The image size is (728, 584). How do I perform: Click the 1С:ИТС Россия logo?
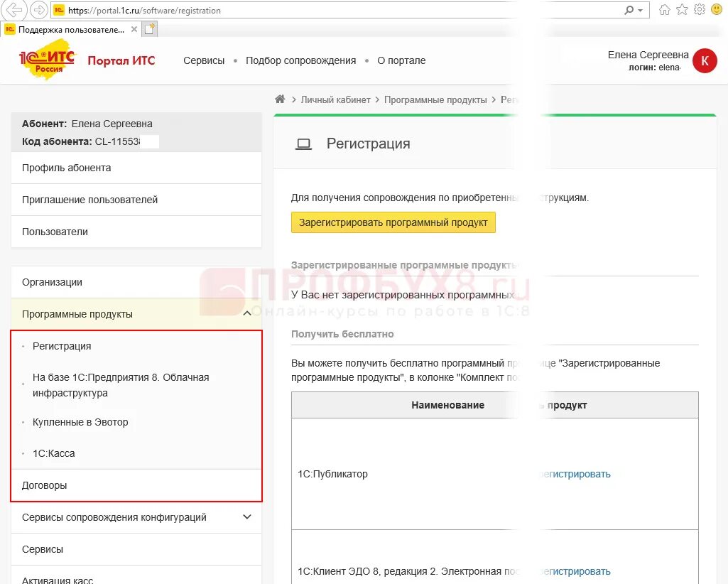point(48,60)
